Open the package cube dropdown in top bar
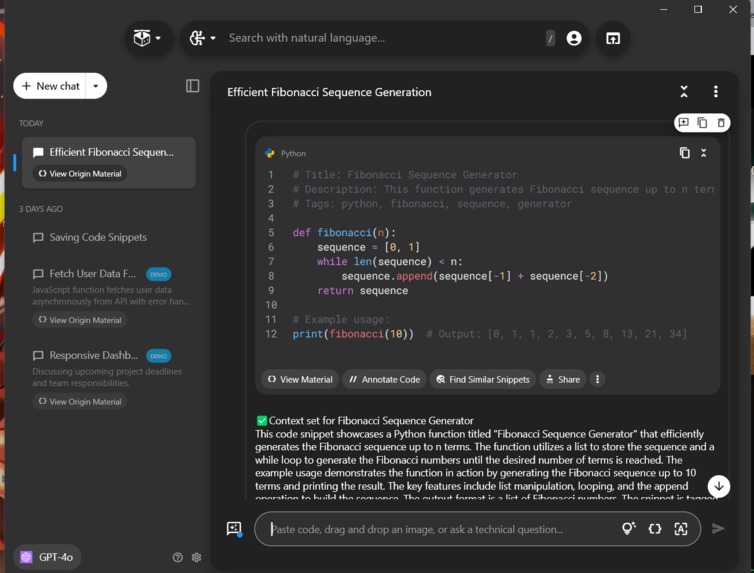Image resolution: width=754 pixels, height=573 pixels. coord(148,38)
